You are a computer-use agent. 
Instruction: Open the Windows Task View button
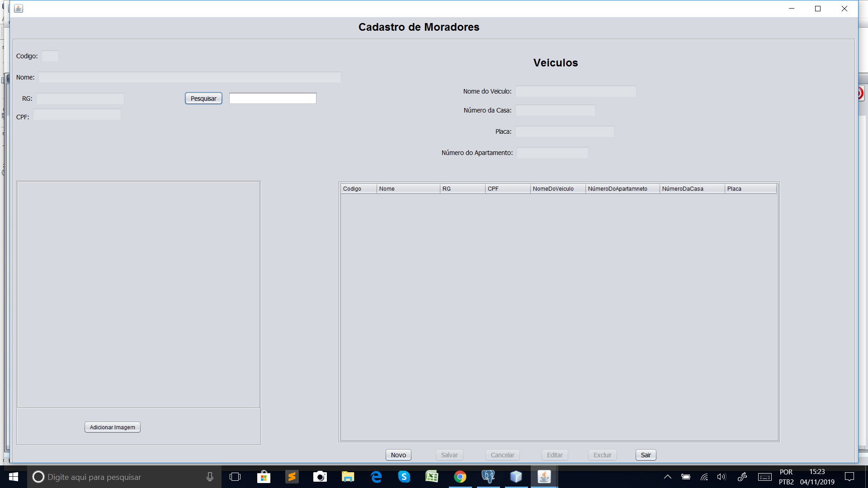pos(235,477)
